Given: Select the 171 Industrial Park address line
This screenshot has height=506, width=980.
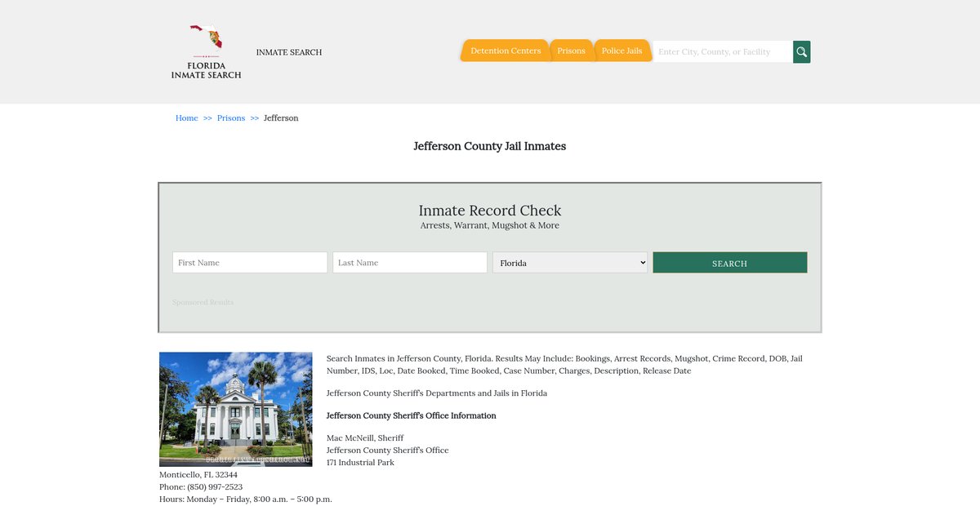Looking at the screenshot, I should (x=360, y=463).
